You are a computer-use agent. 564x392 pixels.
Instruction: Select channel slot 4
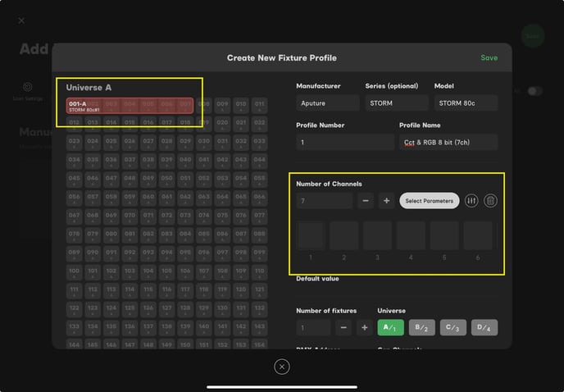tap(411, 236)
